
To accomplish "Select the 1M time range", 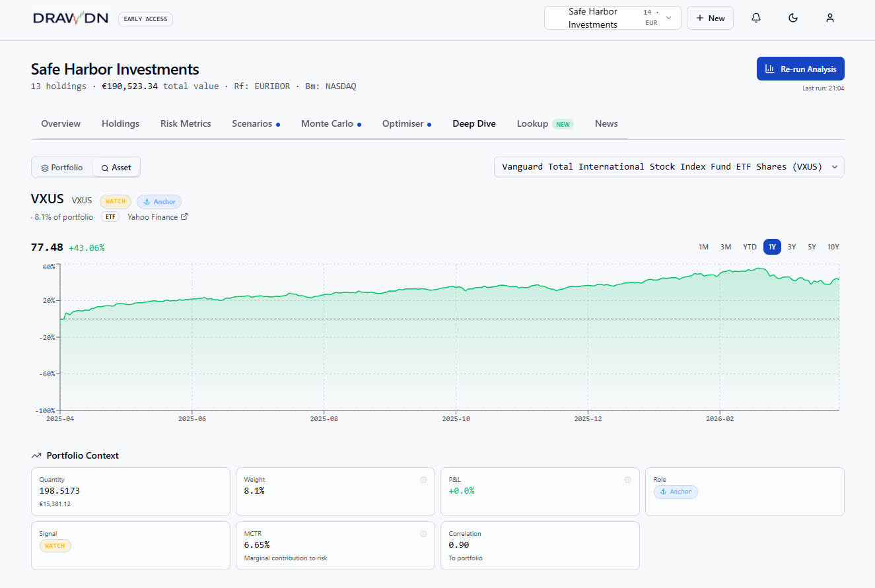I will (703, 247).
